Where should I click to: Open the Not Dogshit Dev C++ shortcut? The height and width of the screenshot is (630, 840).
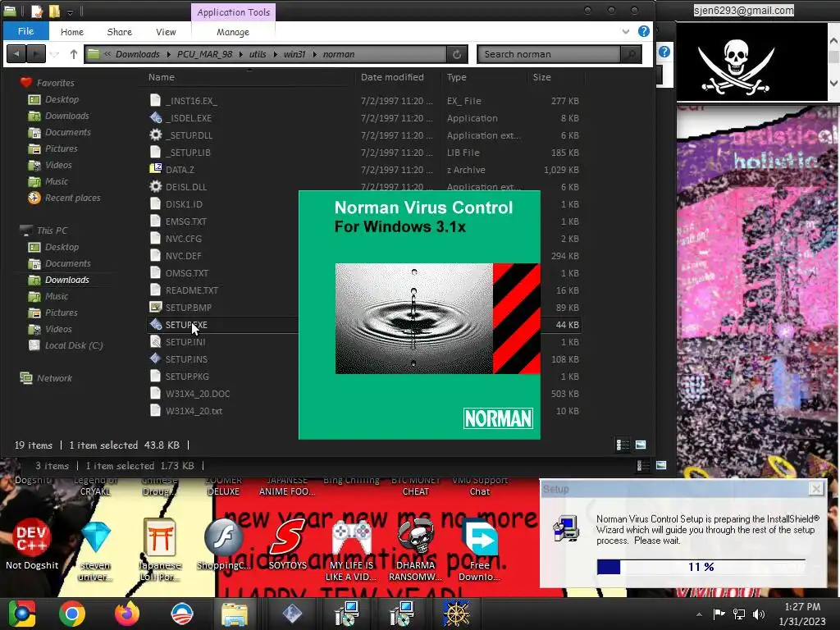point(32,545)
